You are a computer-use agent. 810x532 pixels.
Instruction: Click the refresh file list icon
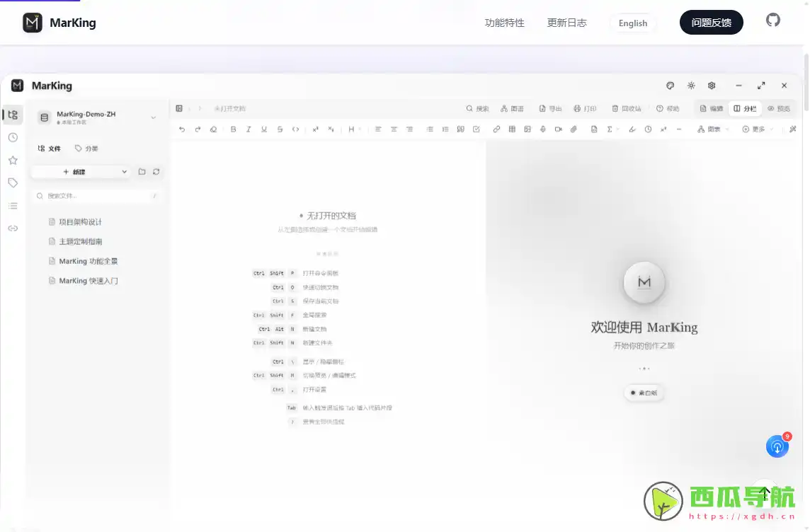point(156,172)
